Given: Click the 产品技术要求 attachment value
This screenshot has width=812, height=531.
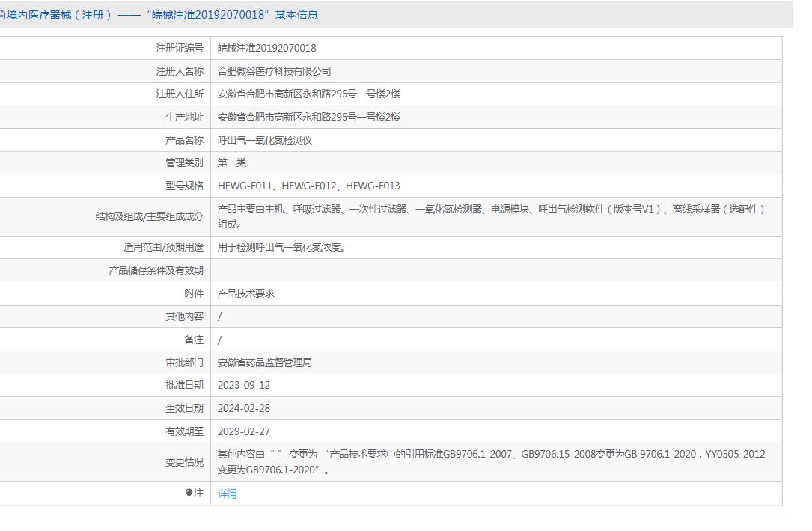Looking at the screenshot, I should (x=246, y=294).
